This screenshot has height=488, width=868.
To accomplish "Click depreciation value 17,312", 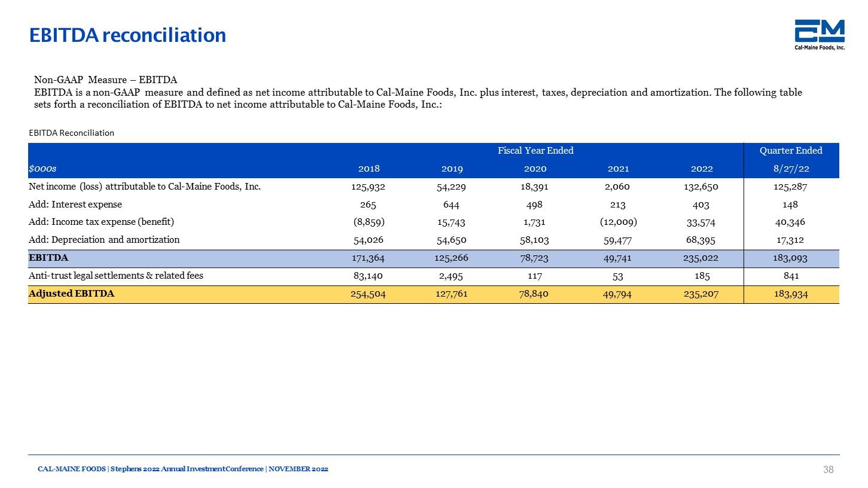I will coord(790,240).
